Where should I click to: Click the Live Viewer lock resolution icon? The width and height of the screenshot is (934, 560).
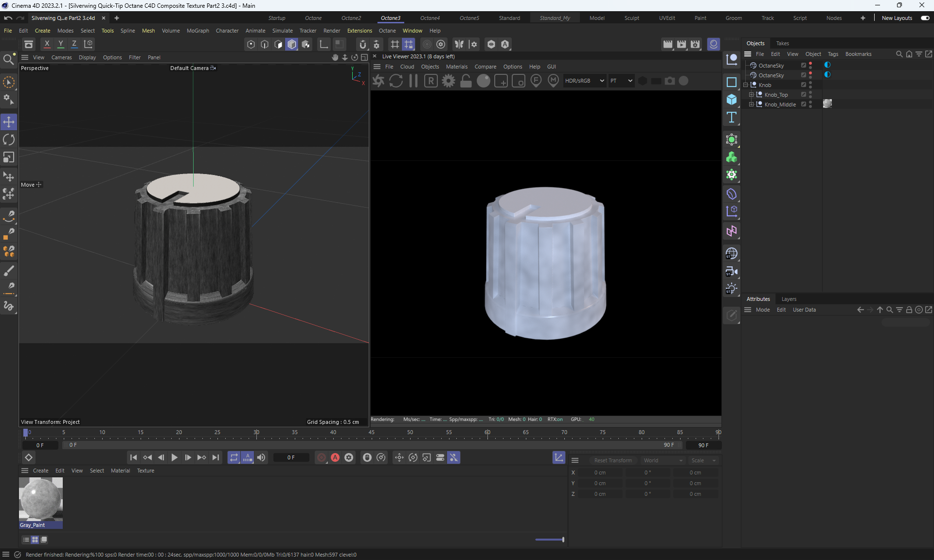click(x=466, y=81)
